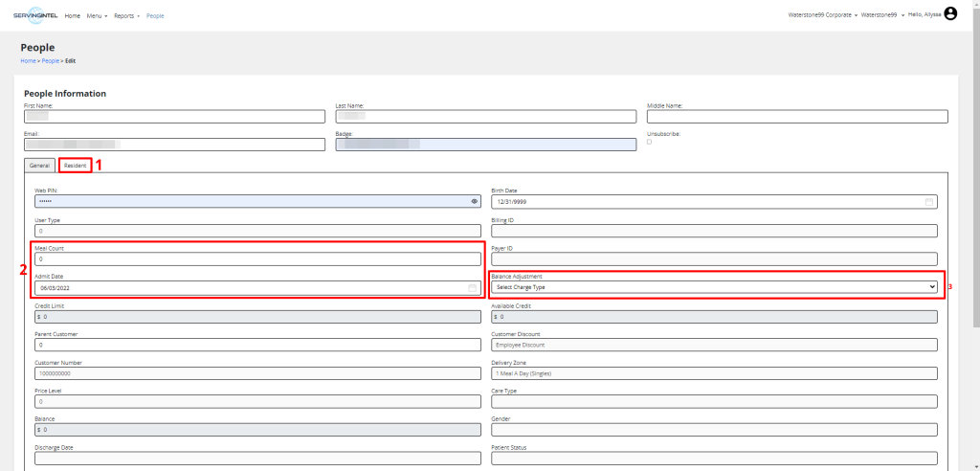Open People in the top navigation
This screenshot has width=980, height=471.
click(x=155, y=16)
